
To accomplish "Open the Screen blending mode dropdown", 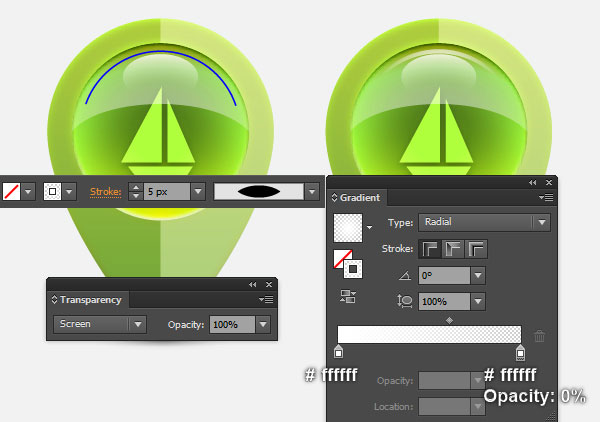I will click(x=100, y=324).
